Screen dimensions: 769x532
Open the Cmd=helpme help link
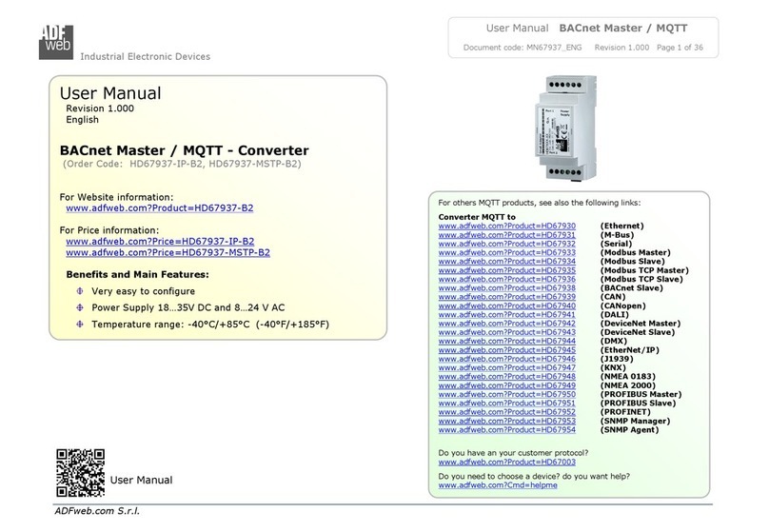point(498,485)
